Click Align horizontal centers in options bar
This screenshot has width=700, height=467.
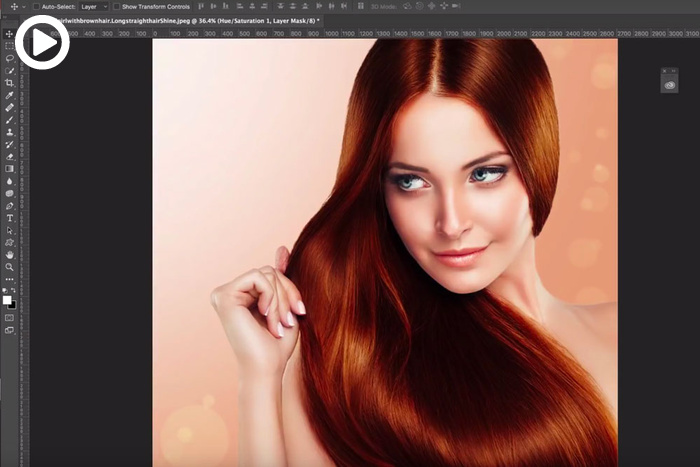point(252,6)
